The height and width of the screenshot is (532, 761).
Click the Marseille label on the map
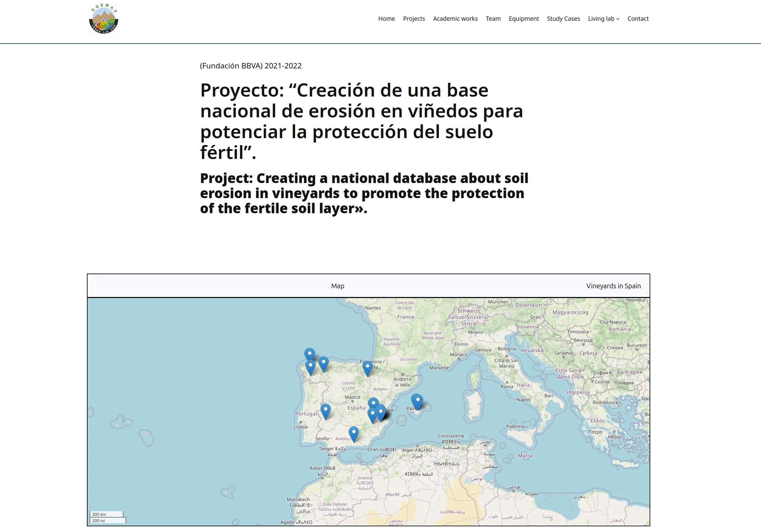click(x=439, y=368)
